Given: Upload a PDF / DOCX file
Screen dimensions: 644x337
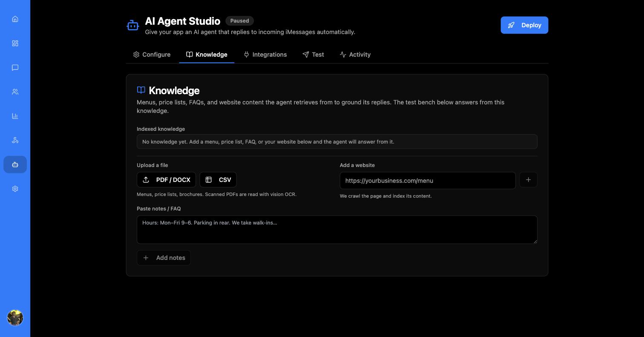Looking at the screenshot, I should [166, 180].
